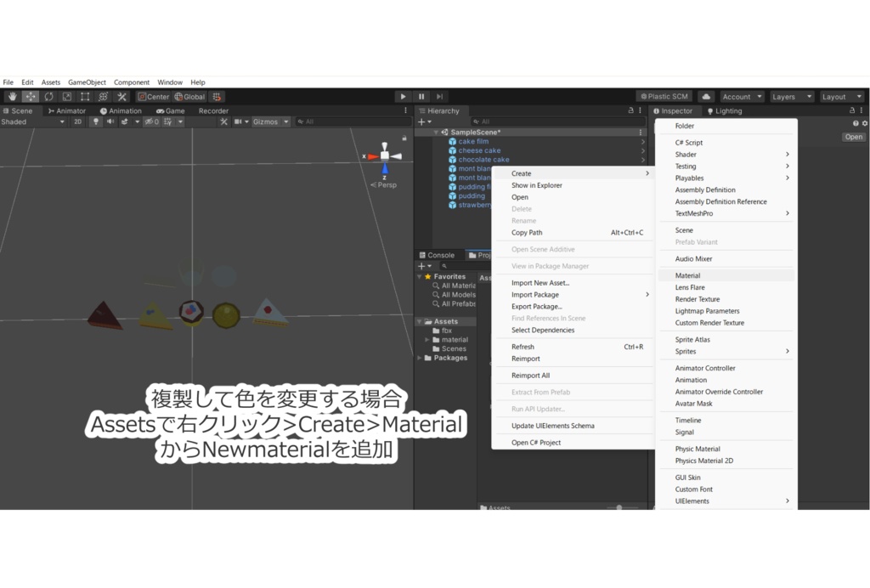Open the Layout dropdown
The image size is (870, 588).
click(x=842, y=97)
